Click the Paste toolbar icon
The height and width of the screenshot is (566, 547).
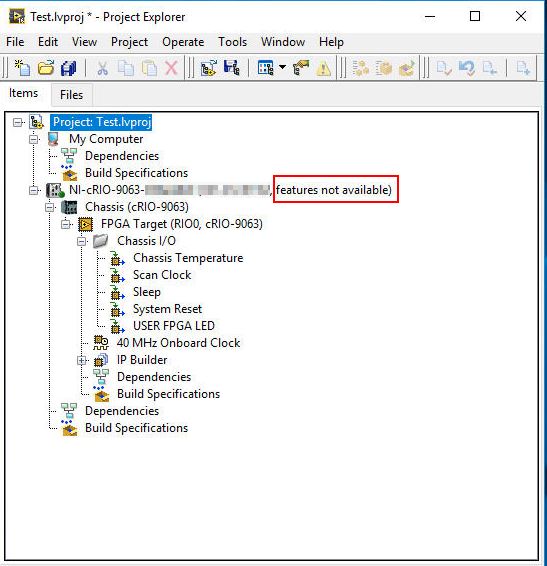pos(149,68)
